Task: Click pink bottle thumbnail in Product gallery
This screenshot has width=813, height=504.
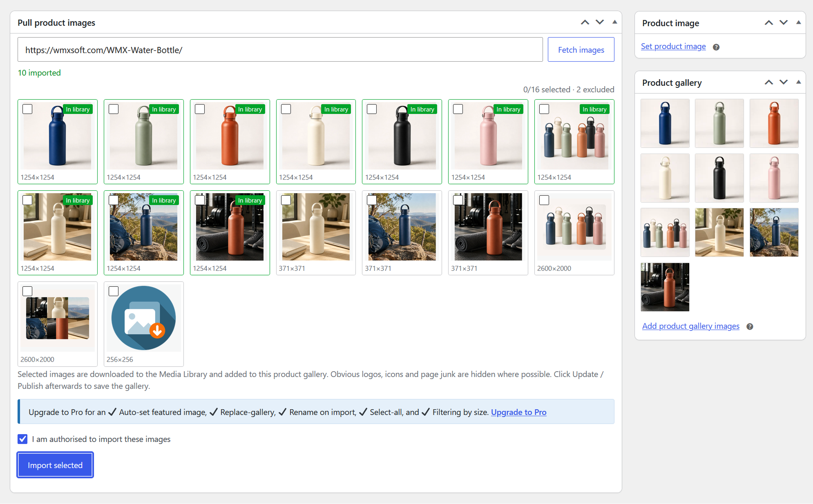Action: click(774, 178)
